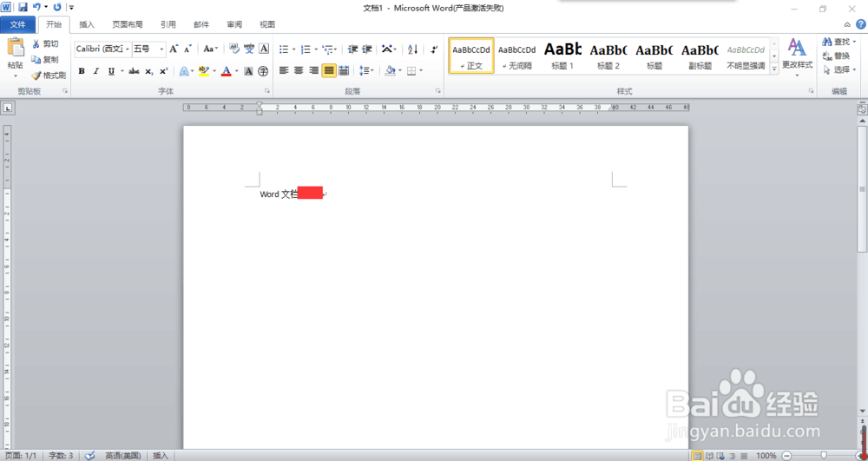Toggle italic formatting
Viewport: 868px width, 461px height.
pyautogui.click(x=95, y=71)
